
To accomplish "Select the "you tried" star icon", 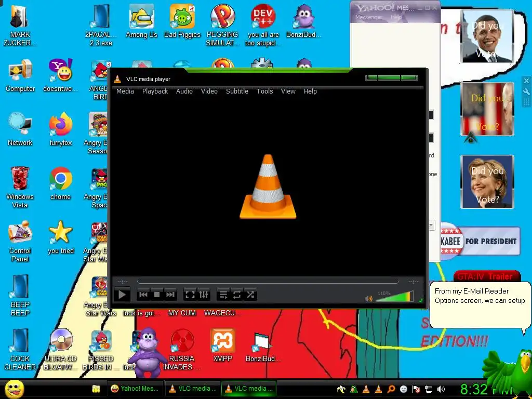I will [x=61, y=237].
